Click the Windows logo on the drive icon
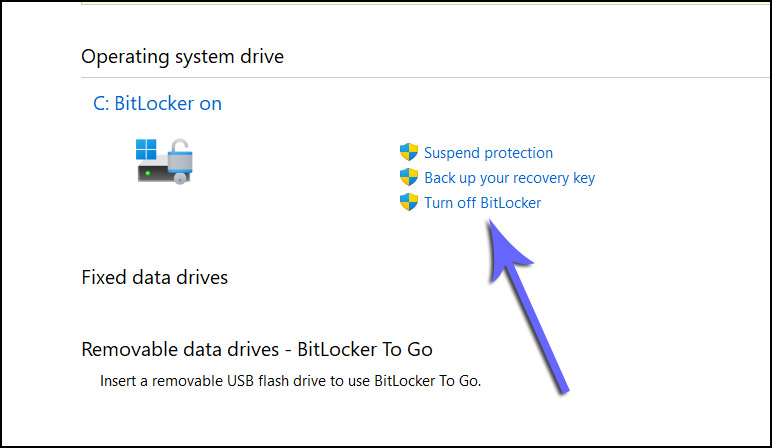 [x=146, y=149]
